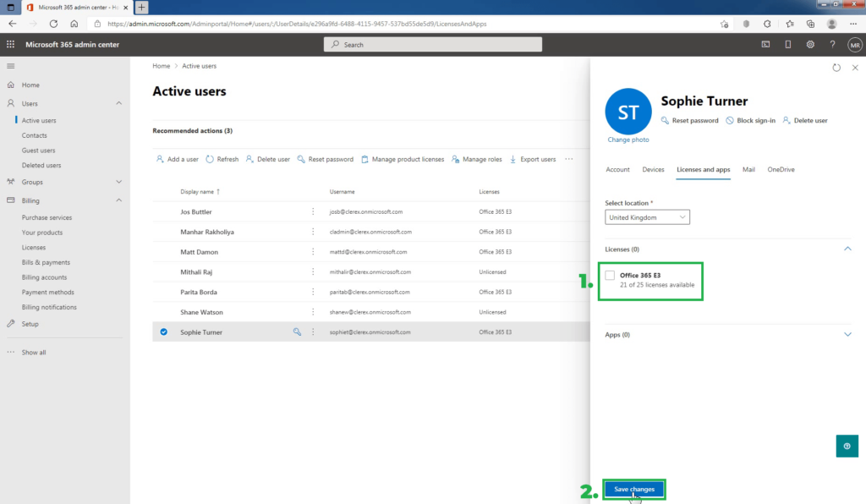Open Bills & payments in sidebar

46,262
